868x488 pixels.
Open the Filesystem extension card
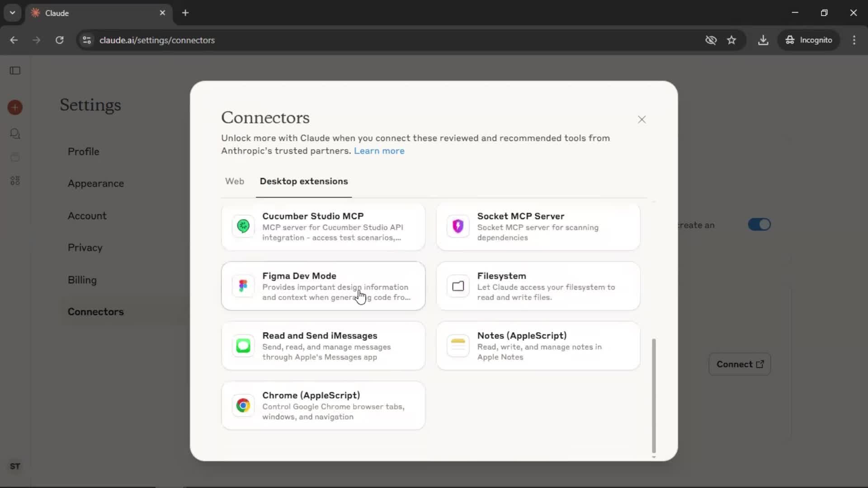point(538,286)
